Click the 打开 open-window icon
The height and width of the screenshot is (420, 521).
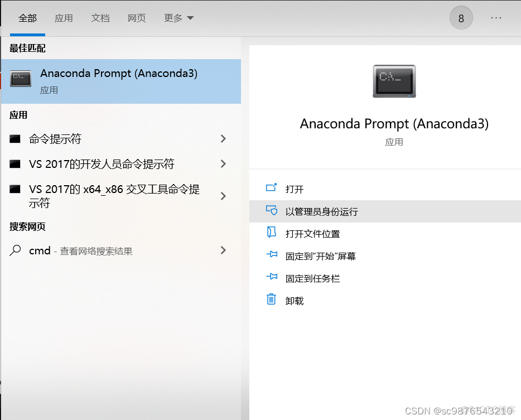[x=271, y=188]
